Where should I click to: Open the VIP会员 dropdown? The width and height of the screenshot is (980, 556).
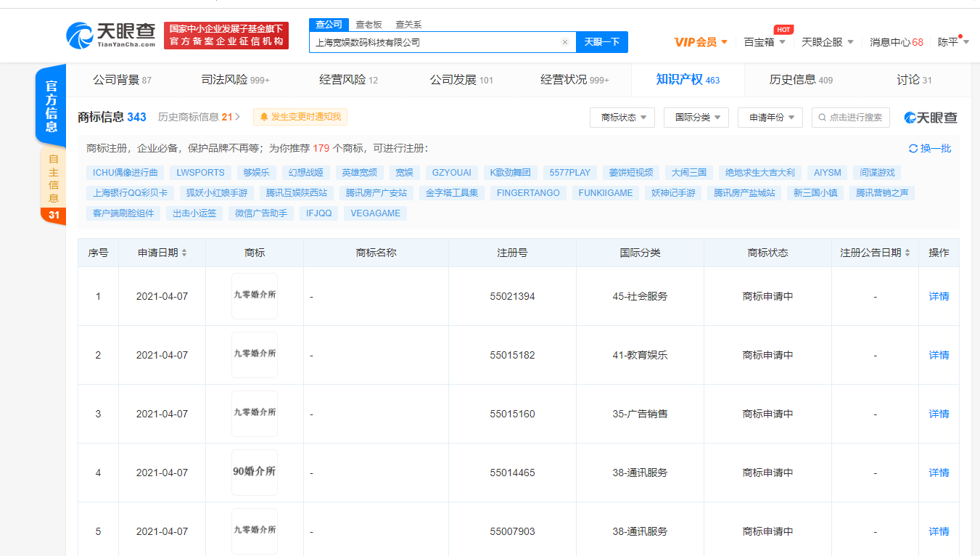(x=701, y=42)
